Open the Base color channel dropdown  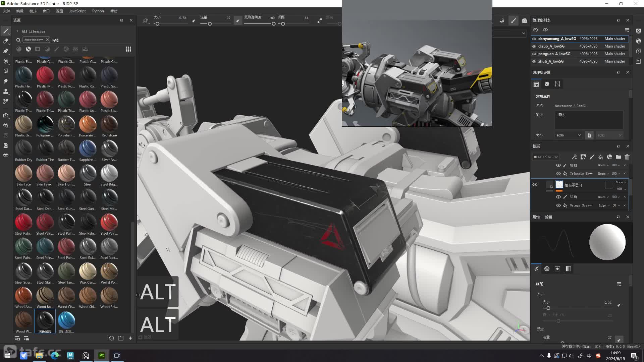click(x=545, y=157)
